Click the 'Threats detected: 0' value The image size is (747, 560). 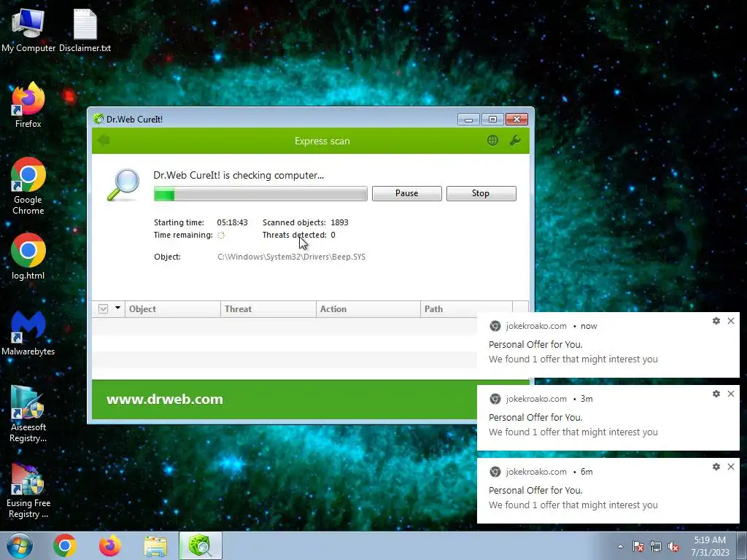[x=333, y=235]
